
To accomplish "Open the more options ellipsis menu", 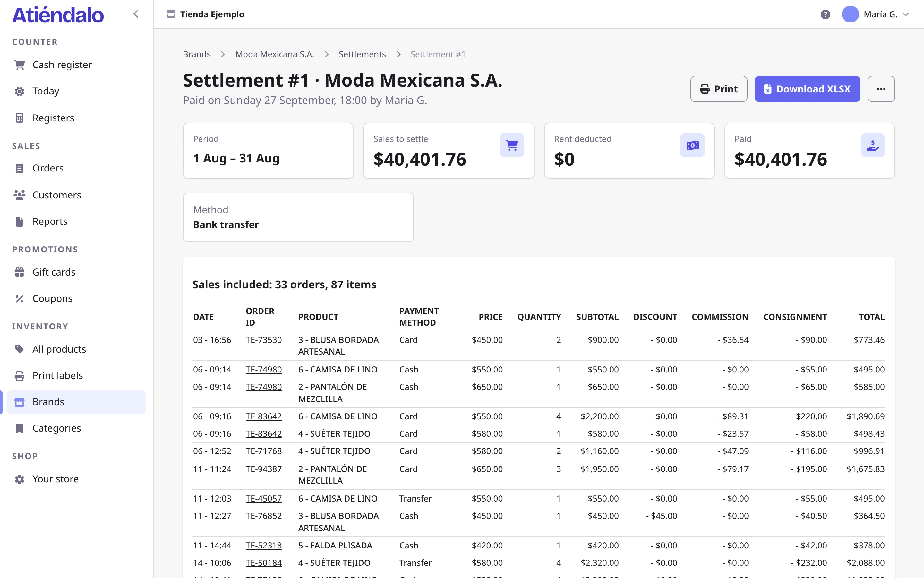I will (x=881, y=89).
